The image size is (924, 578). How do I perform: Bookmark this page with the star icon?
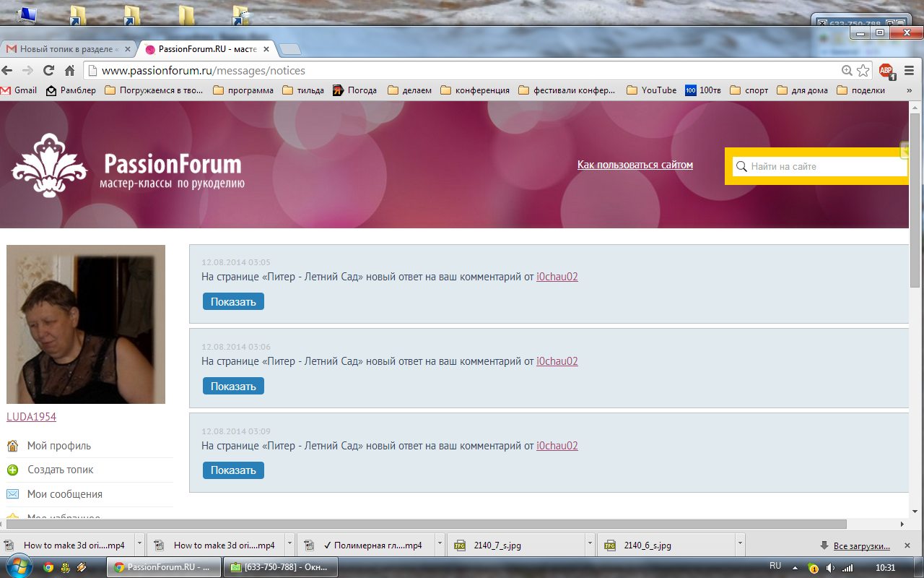point(863,71)
